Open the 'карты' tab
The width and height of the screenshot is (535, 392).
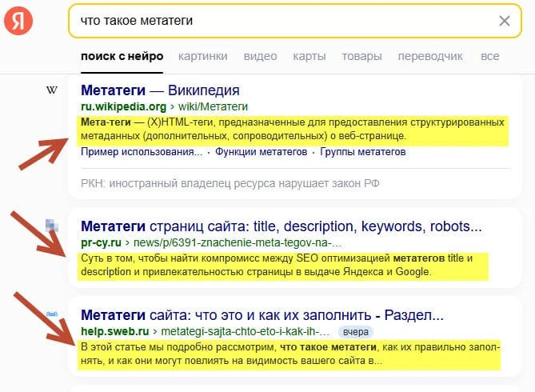309,56
